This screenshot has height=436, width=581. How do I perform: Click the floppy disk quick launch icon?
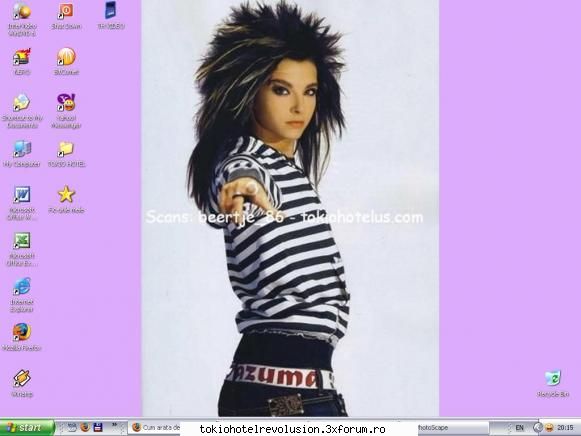[98, 427]
